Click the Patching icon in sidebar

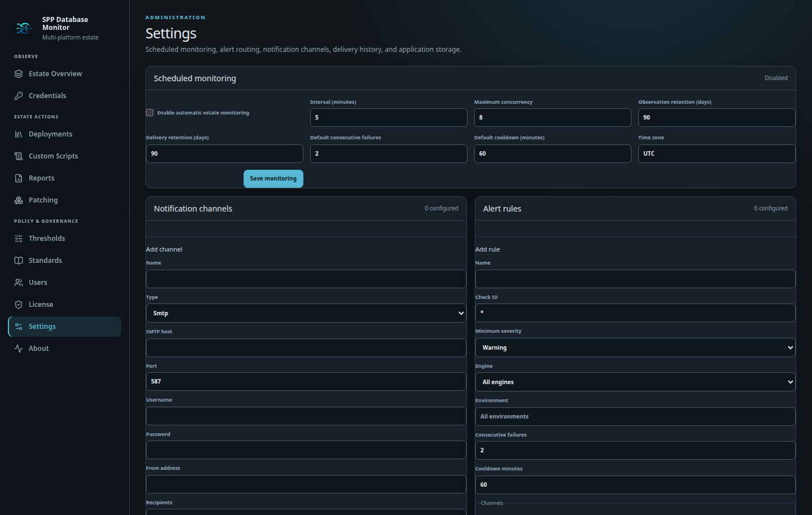click(x=19, y=200)
